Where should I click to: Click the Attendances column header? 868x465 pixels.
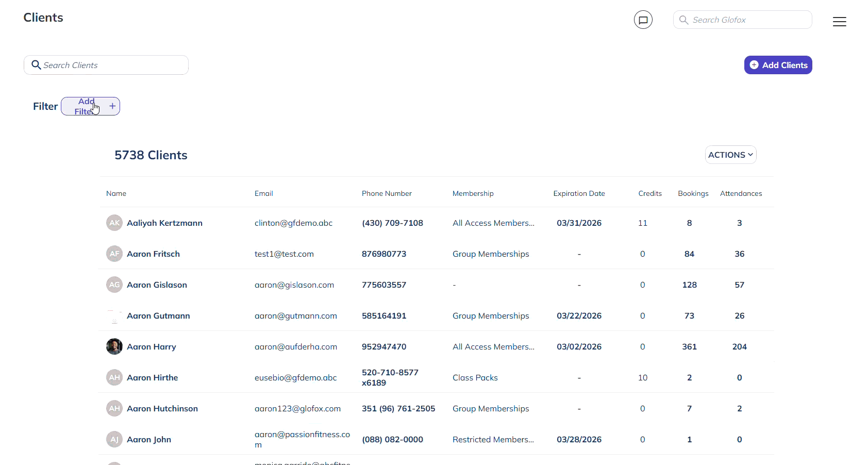[741, 193]
